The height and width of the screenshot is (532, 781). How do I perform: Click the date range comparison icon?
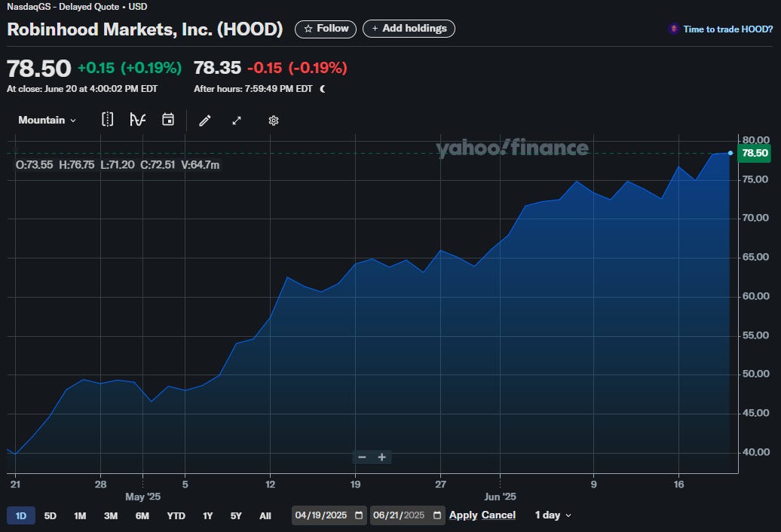[107, 120]
